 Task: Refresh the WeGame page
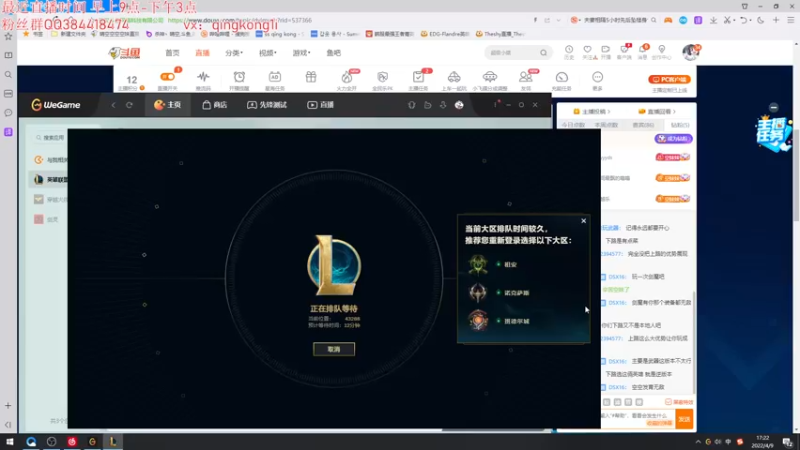(129, 105)
